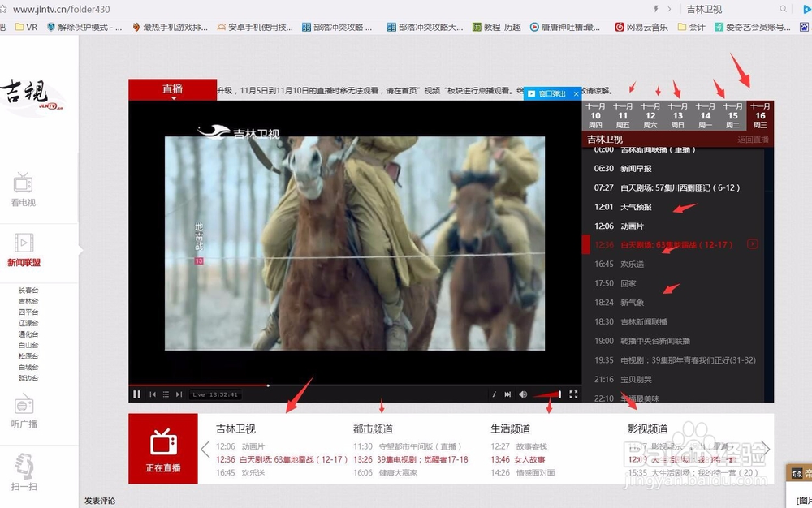Switch to the 一月16 周三 date tab

click(x=760, y=117)
